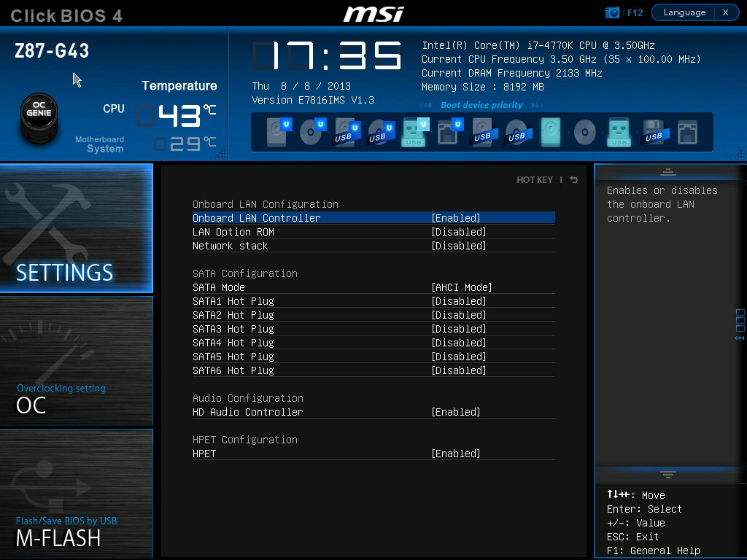The image size is (747, 560).
Task: Open SATA6 Hot Plug value options
Action: (458, 370)
